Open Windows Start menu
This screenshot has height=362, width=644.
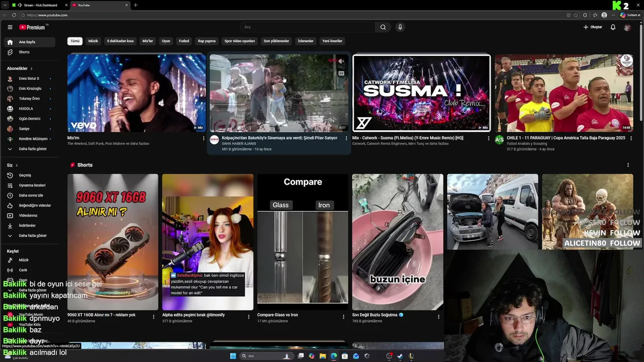click(x=233, y=356)
